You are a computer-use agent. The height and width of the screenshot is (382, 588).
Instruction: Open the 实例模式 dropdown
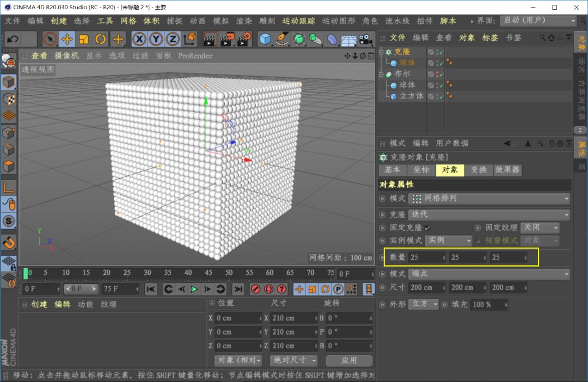(x=448, y=241)
